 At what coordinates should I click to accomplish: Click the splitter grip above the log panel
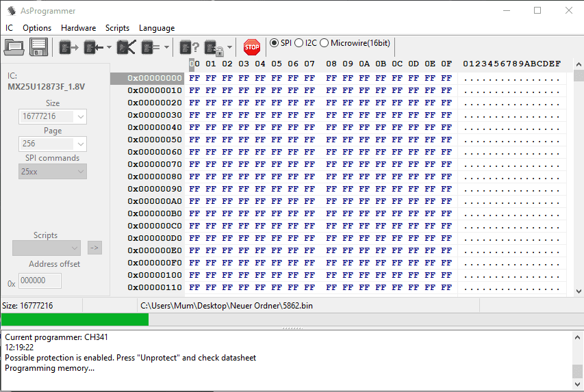coord(292,328)
